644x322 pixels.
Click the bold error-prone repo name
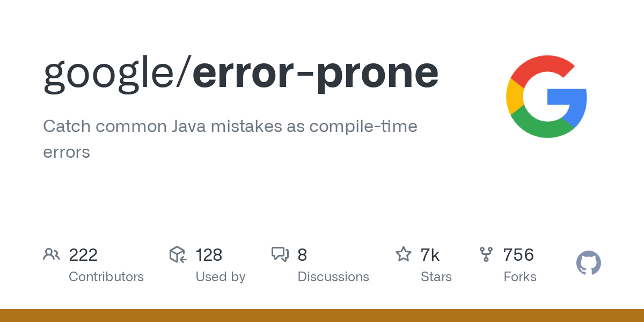(x=316, y=75)
